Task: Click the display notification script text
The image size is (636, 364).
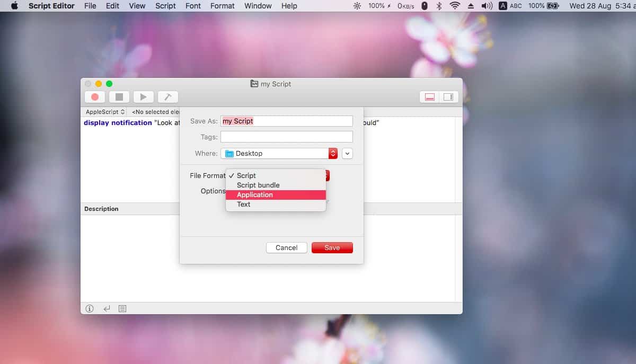Action: pyautogui.click(x=118, y=122)
